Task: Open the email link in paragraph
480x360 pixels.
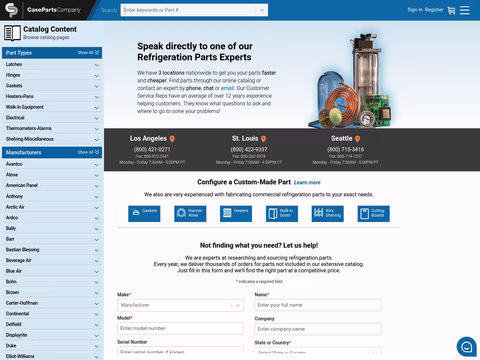Action: pos(227,88)
